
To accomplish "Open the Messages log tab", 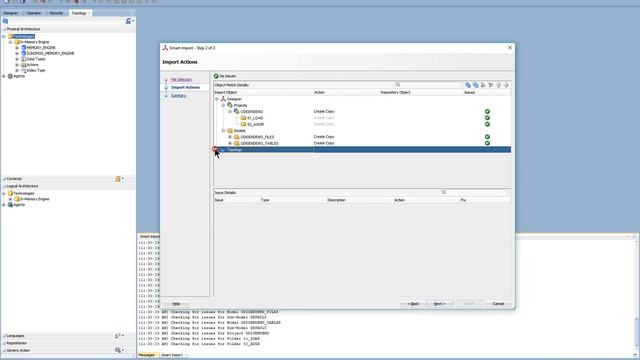I will 147,355.
